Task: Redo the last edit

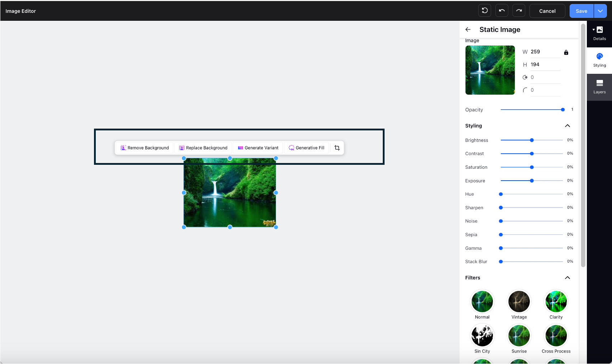Action: [x=519, y=11]
